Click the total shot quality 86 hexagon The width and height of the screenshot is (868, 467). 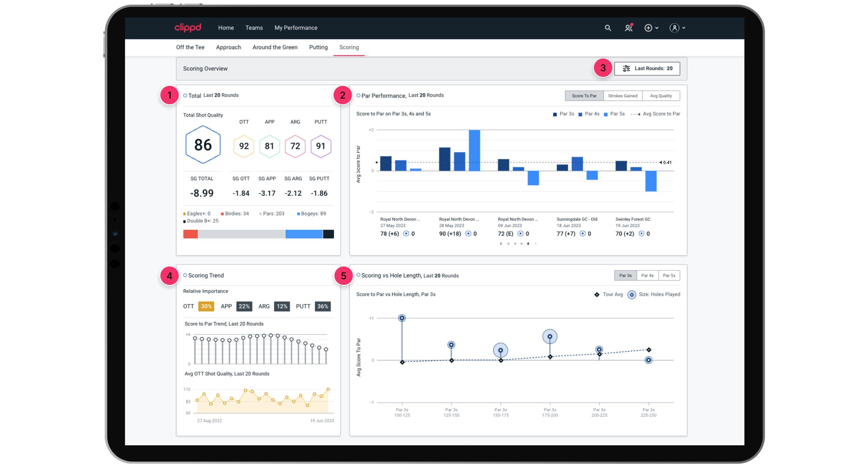coord(203,145)
